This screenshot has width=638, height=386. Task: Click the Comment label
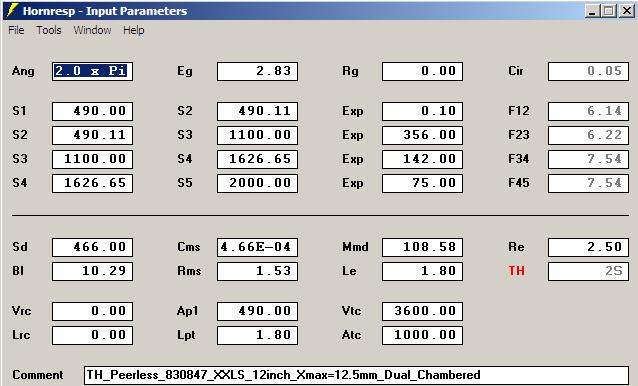click(37, 375)
